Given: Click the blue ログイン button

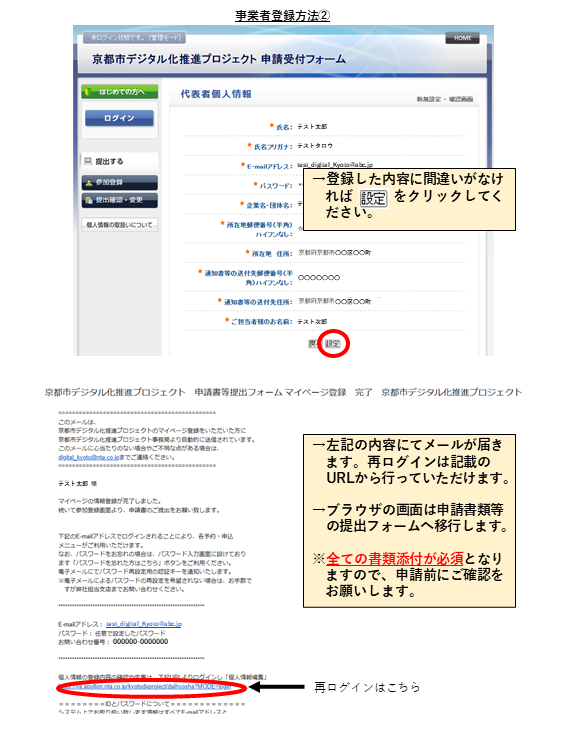Looking at the screenshot, I should [120, 118].
